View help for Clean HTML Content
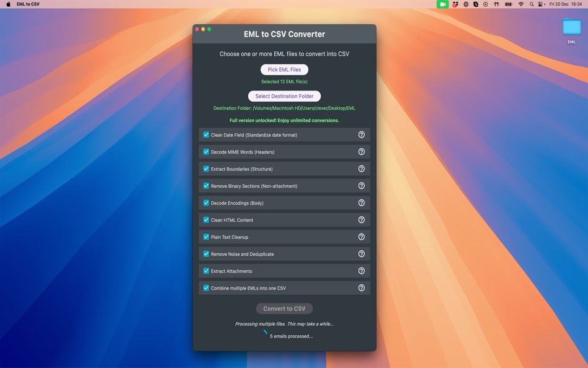Image resolution: width=588 pixels, height=368 pixels. click(x=361, y=220)
